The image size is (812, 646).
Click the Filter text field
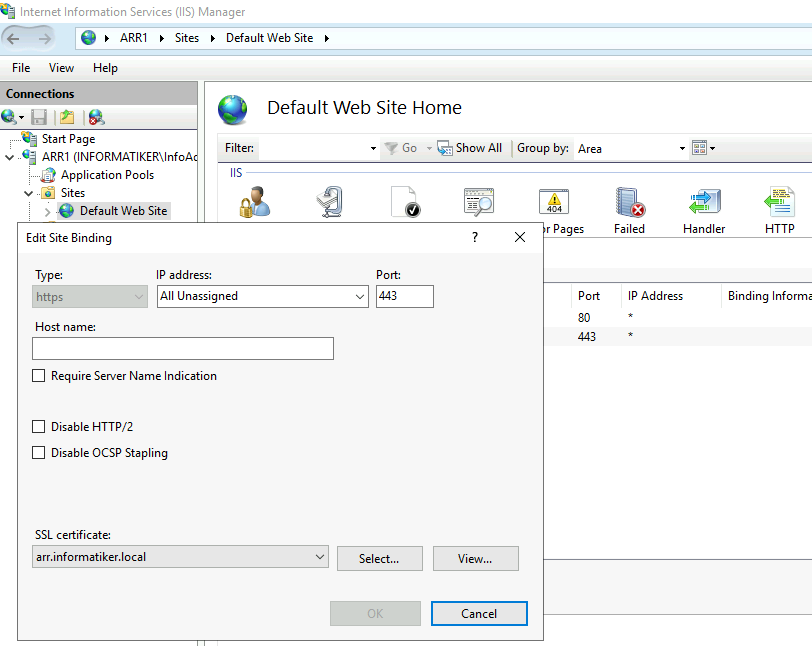(x=314, y=148)
